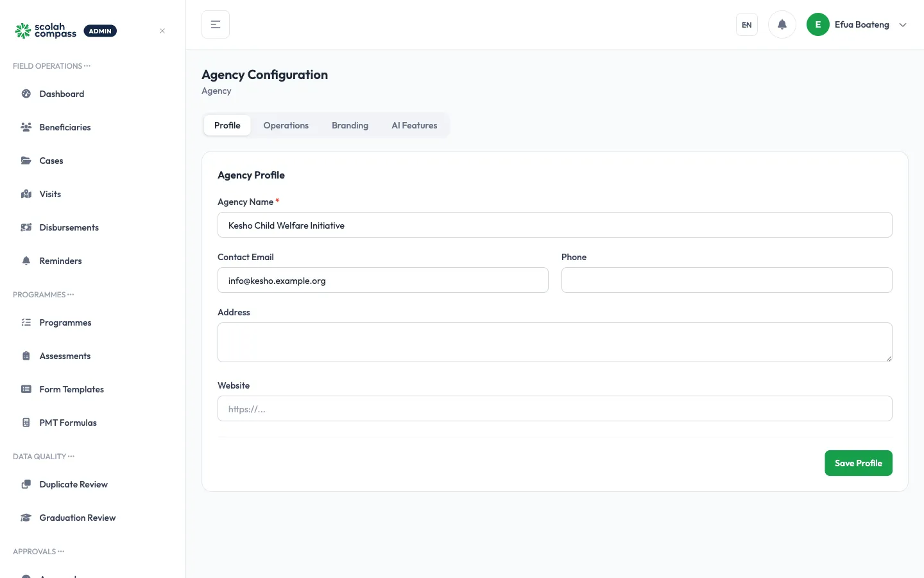Close the sidebar with the X icon
Image resolution: width=924 pixels, height=578 pixels.
162,31
